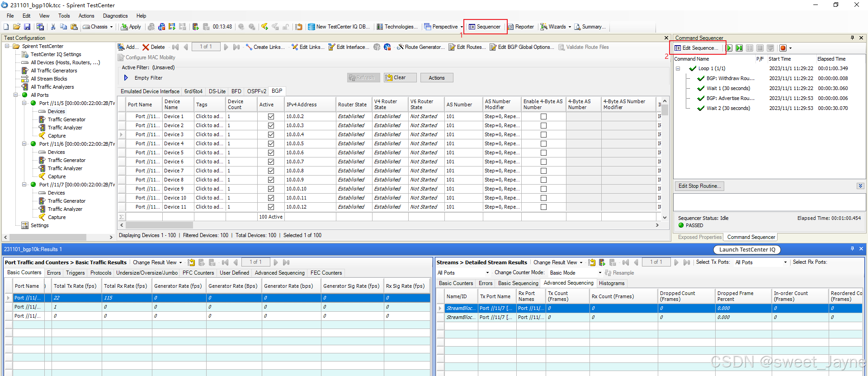Click the Refresh filter button
Screen dimensions: 868x376
coord(363,78)
